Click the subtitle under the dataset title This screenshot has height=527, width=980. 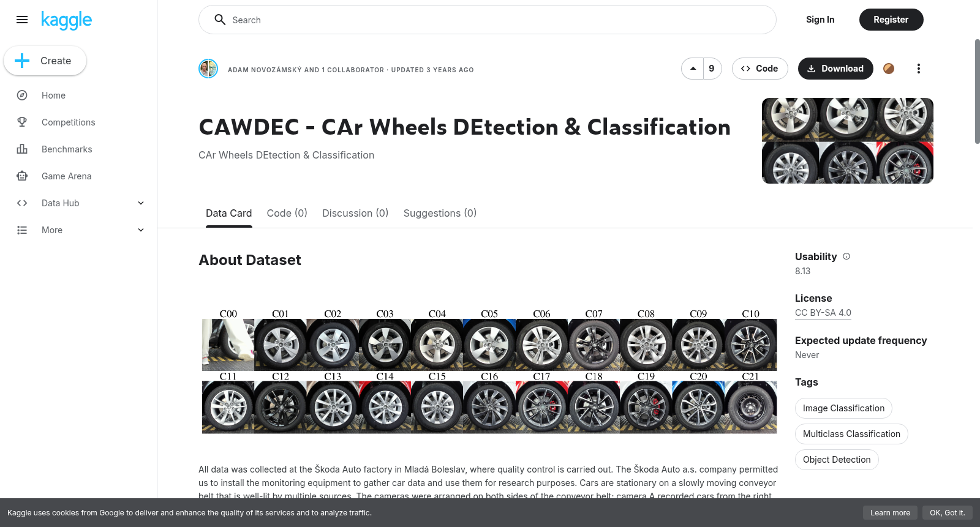click(286, 155)
